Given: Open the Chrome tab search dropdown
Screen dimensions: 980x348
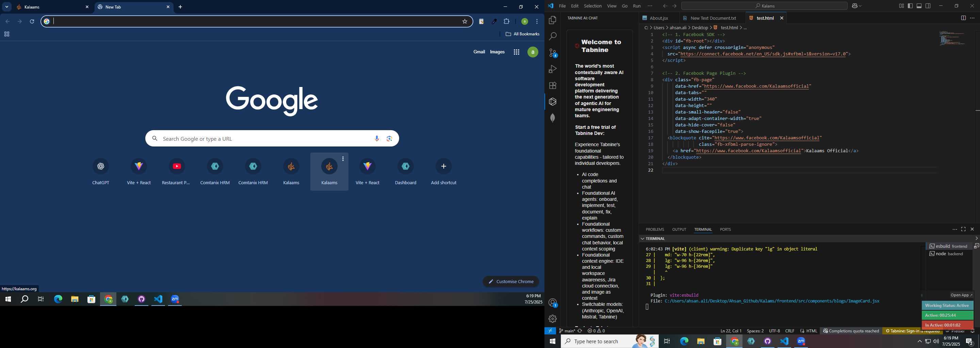Looking at the screenshot, I should tap(7, 7).
